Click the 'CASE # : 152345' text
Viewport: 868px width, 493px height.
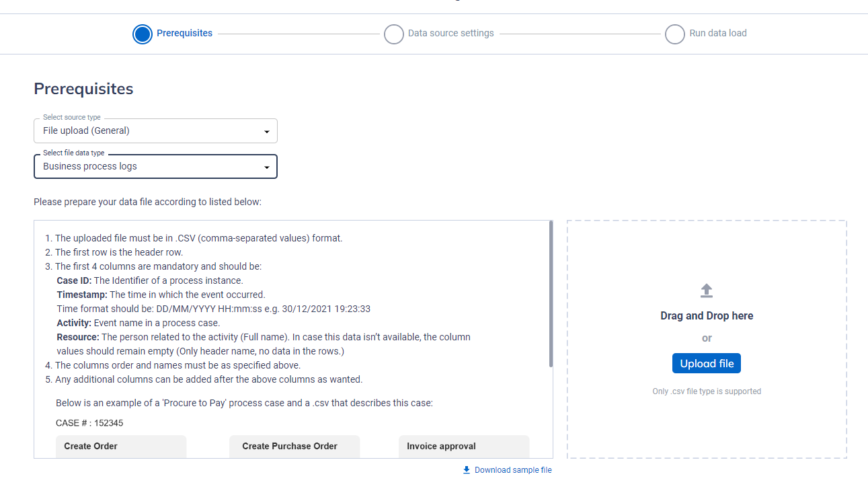coord(89,423)
